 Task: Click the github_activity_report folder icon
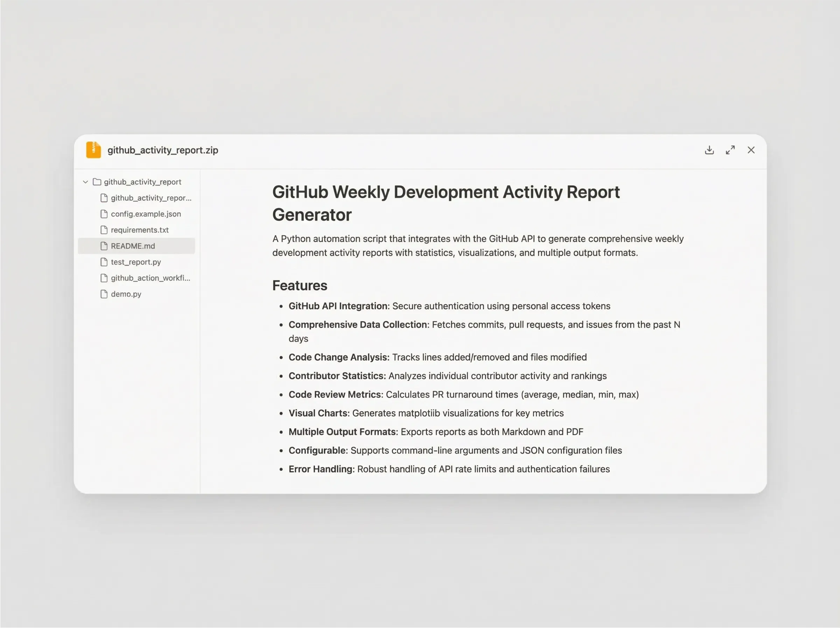[97, 182]
